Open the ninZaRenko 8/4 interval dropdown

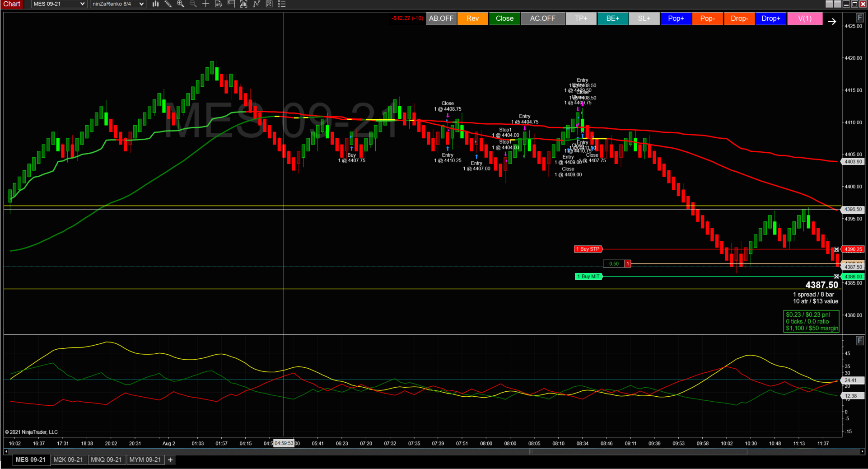[x=118, y=4]
